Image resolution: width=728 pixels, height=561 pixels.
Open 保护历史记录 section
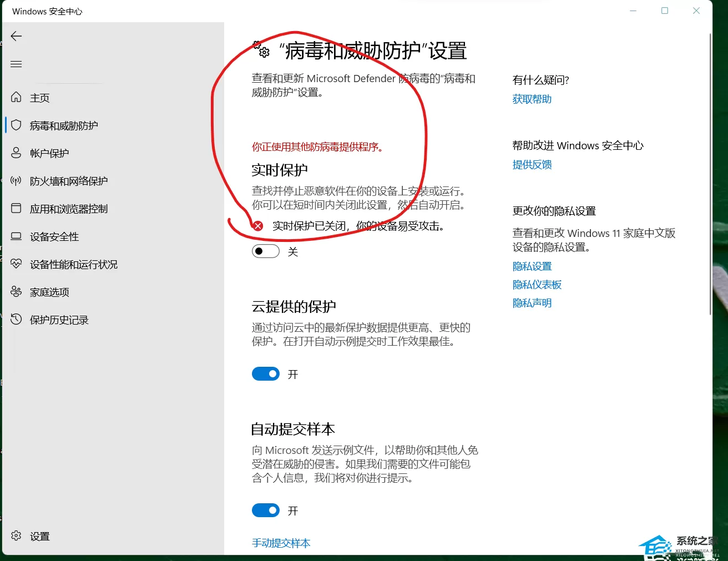[59, 320]
